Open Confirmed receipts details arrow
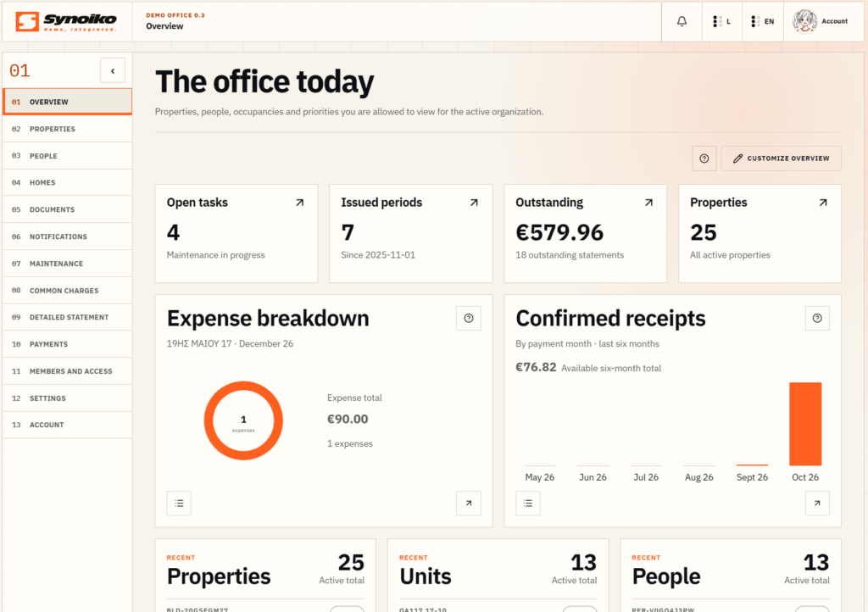Screen dimensions: 868x612 [818, 504]
